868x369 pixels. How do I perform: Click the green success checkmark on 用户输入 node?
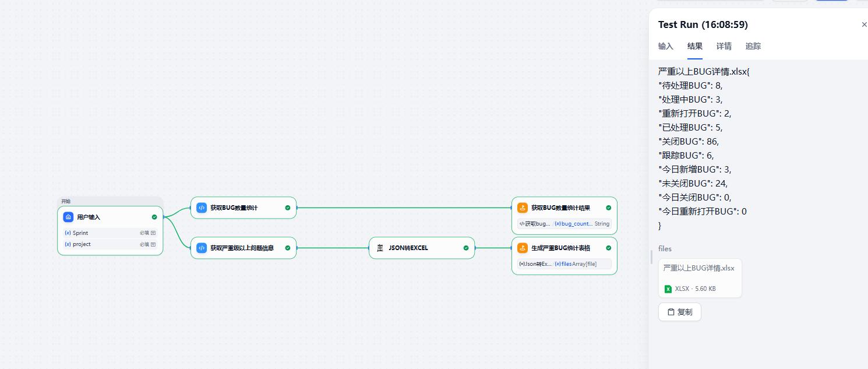coord(154,217)
